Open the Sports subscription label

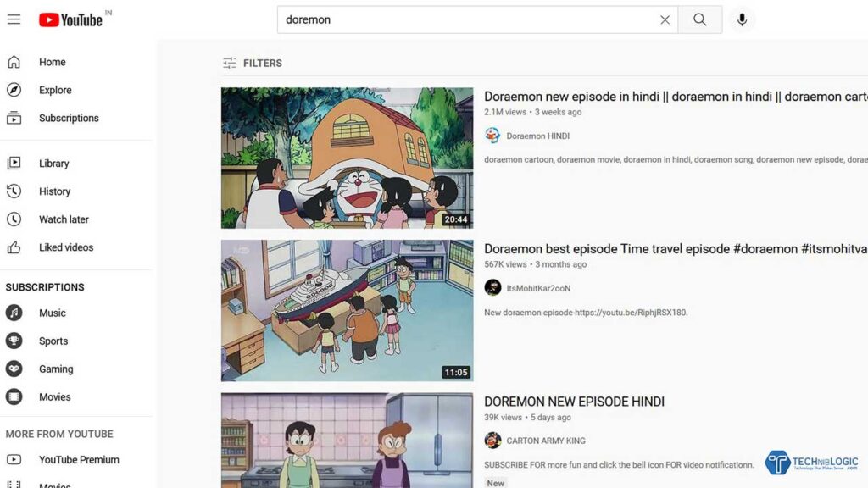click(53, 341)
